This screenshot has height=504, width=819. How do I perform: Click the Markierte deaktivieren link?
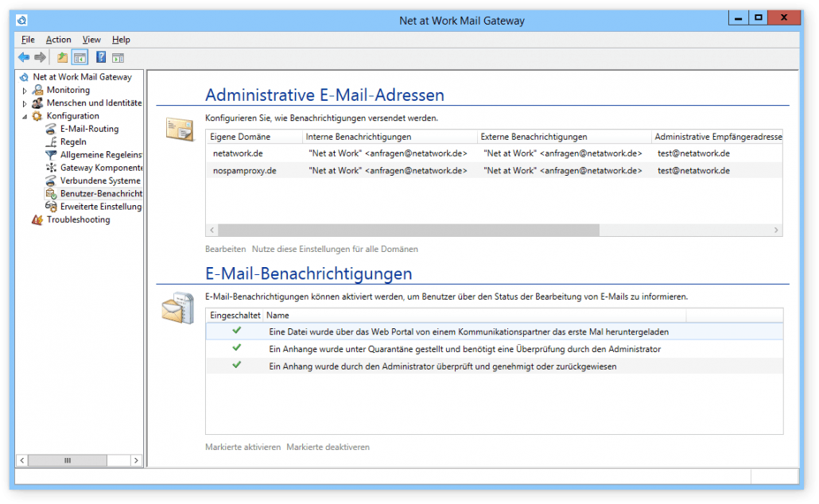pyautogui.click(x=328, y=447)
